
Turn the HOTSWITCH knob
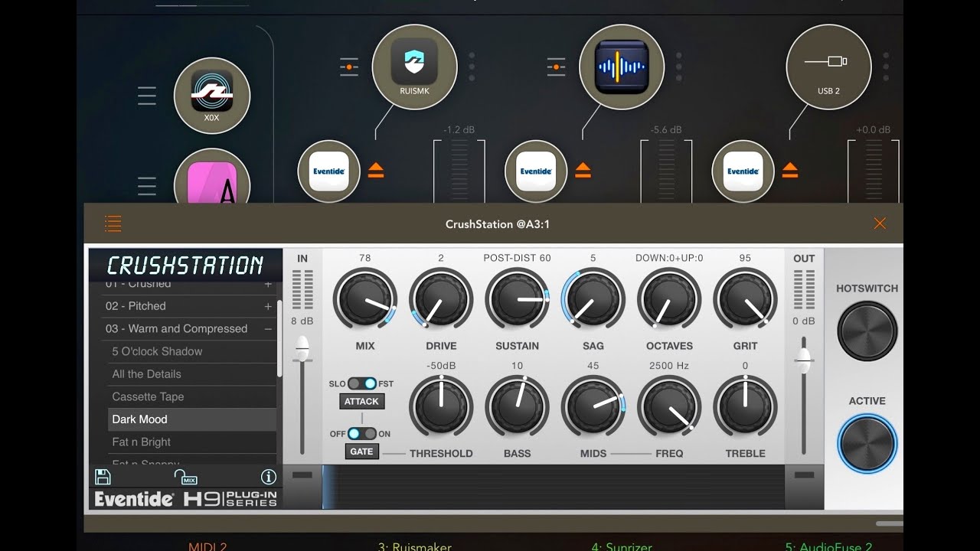click(866, 331)
